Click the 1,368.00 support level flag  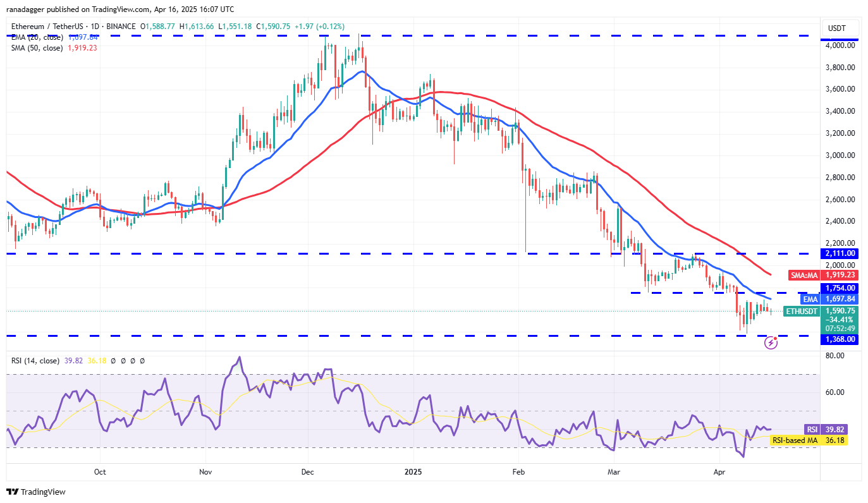pos(841,339)
